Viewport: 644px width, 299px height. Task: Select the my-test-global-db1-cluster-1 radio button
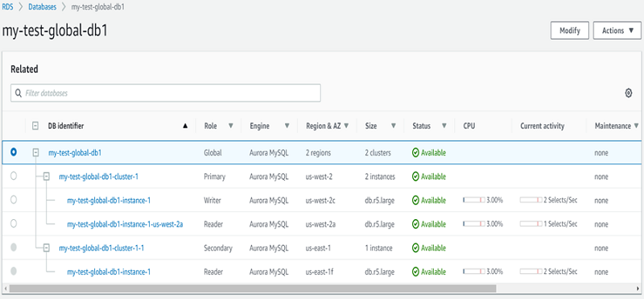point(14,176)
